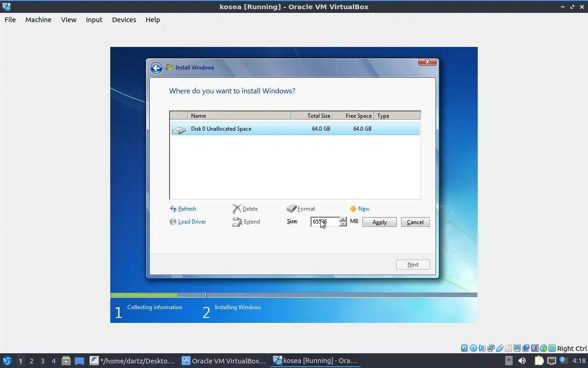Switch to the /home/dartz/Deskto... editor taskbar window
Viewport: 588px width, 368px height.
pos(132,361)
